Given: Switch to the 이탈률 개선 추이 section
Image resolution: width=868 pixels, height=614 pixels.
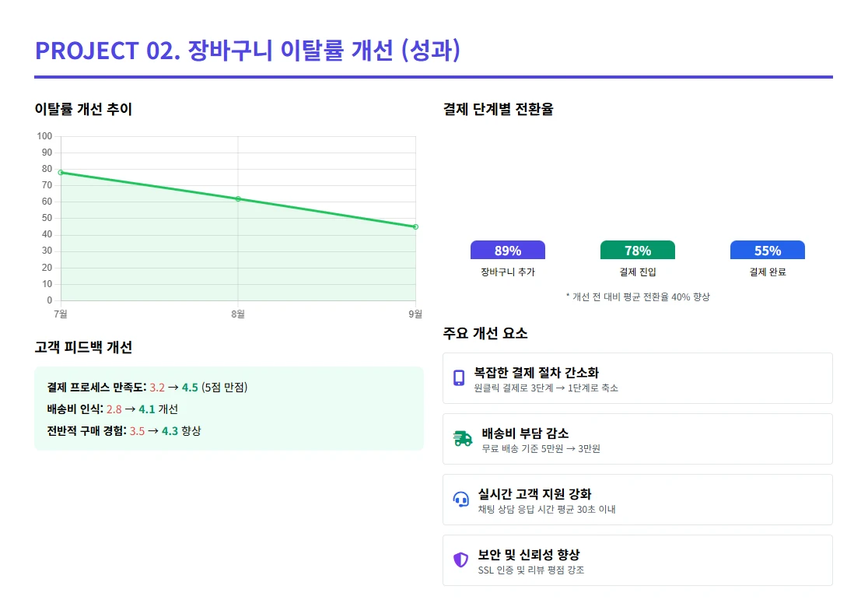Looking at the screenshot, I should [x=82, y=109].
